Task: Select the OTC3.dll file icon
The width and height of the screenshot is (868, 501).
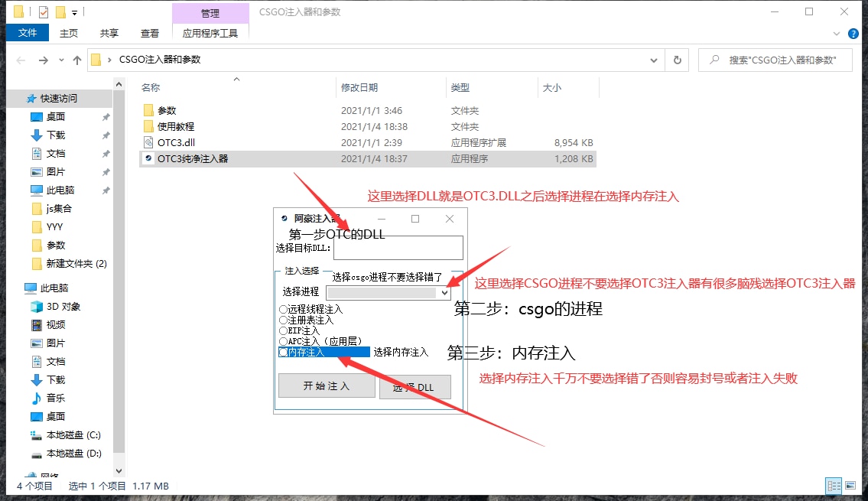Action: 148,142
